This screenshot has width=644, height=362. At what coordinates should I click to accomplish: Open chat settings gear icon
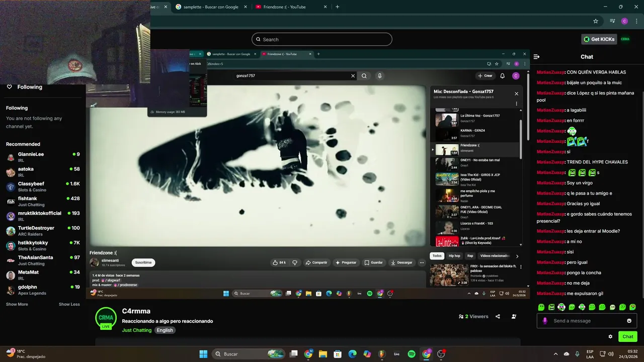[610, 336]
